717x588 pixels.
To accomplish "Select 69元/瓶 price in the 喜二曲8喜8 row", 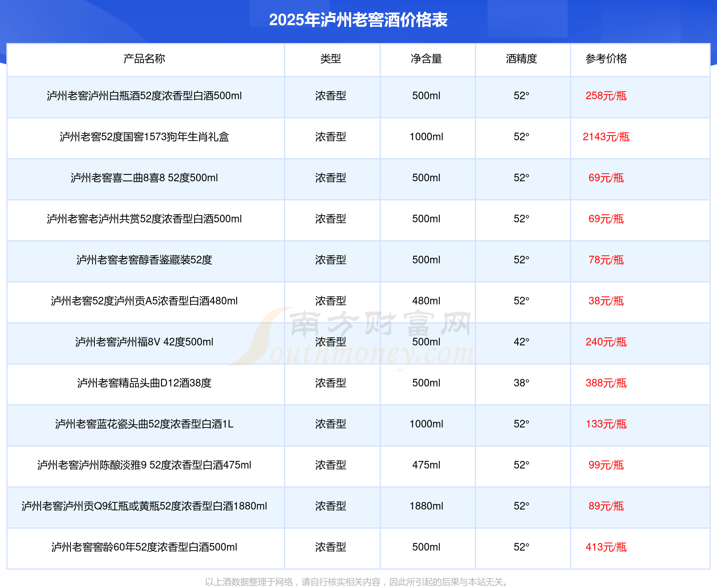I will (x=606, y=178).
